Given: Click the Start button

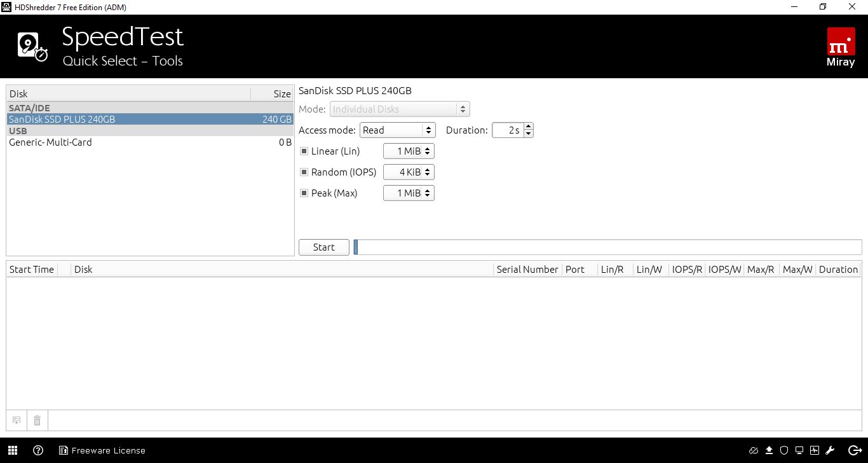Looking at the screenshot, I should [x=324, y=247].
